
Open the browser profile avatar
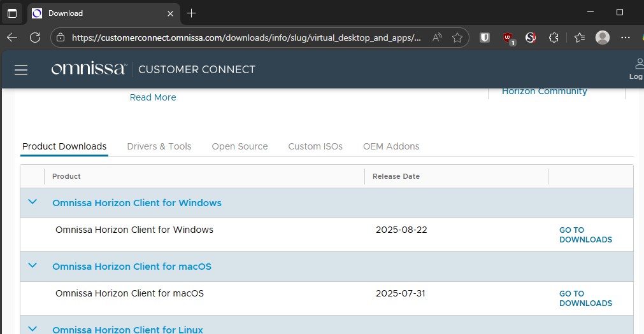(x=602, y=38)
